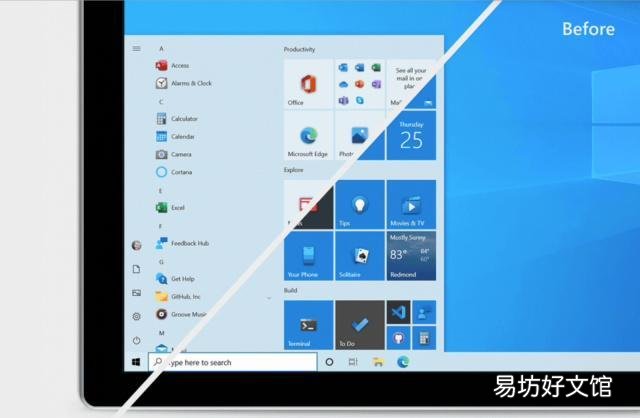Open the Redmond weather tile
This screenshot has height=418, width=640.
point(411,256)
